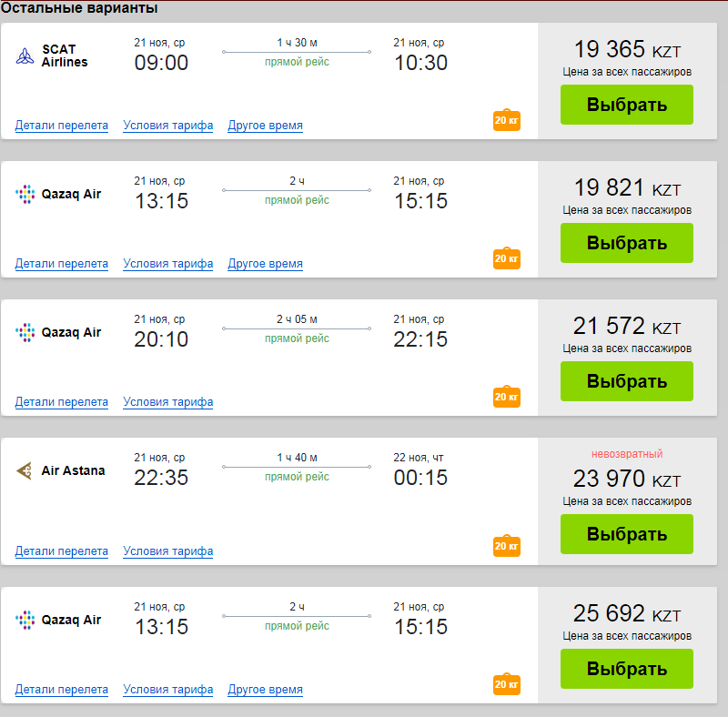Select the 25 692 KZT Qazaq Air flight
Screen dimensions: 728x717
click(x=627, y=669)
